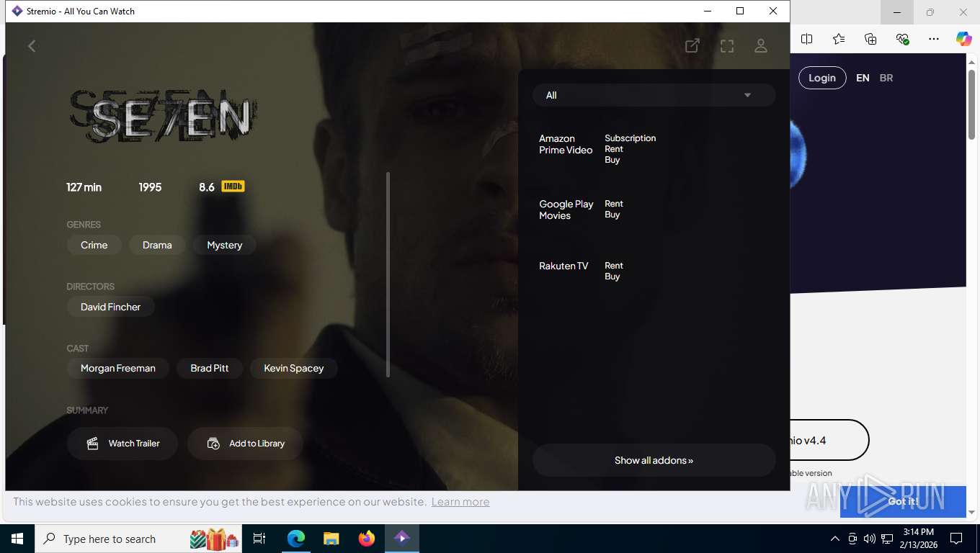Show hidden system tray icons

click(x=834, y=539)
